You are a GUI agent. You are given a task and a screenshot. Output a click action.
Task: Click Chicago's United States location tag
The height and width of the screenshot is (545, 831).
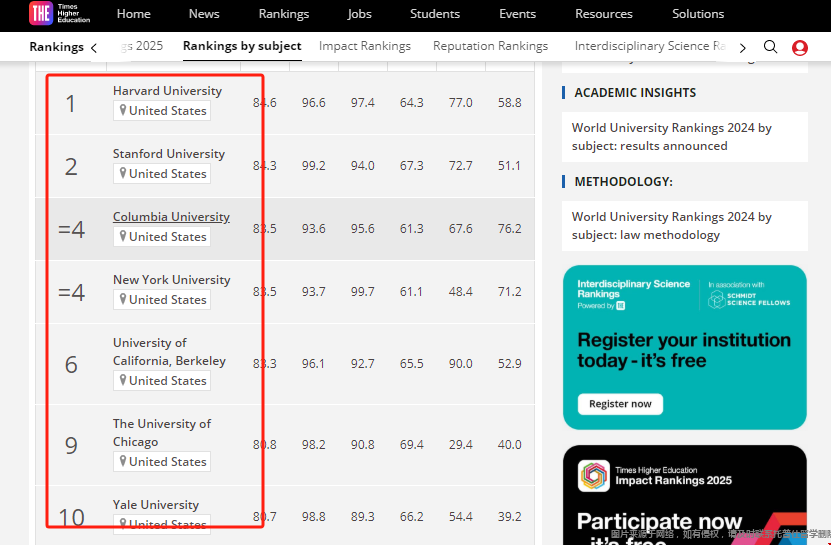(x=162, y=462)
